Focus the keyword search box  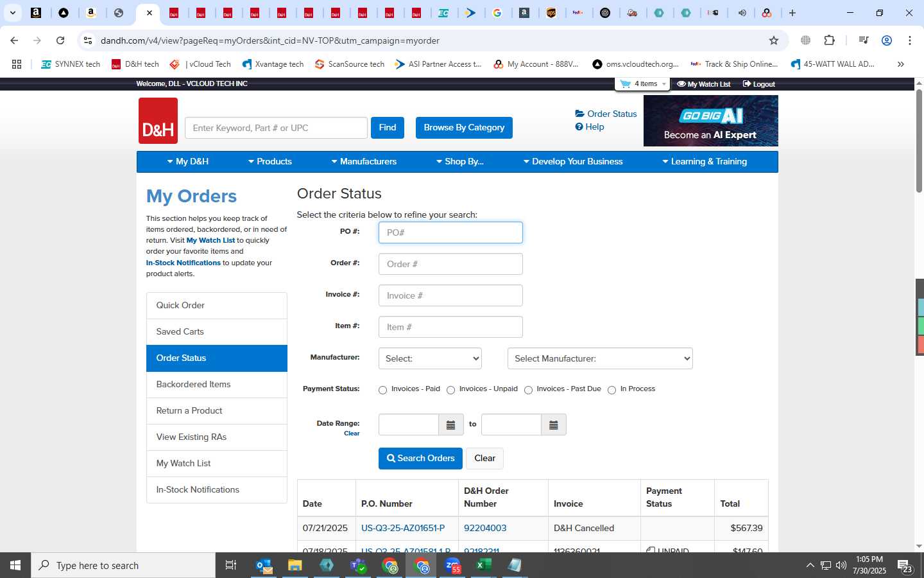(276, 128)
